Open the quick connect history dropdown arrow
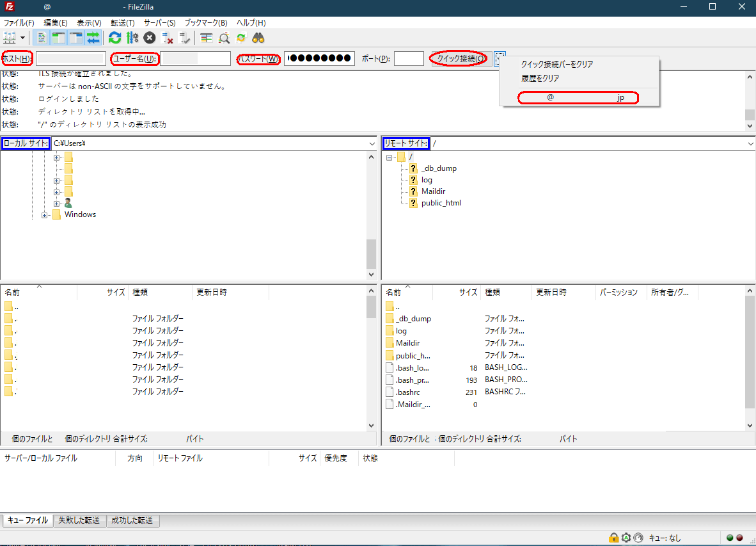 click(500, 58)
